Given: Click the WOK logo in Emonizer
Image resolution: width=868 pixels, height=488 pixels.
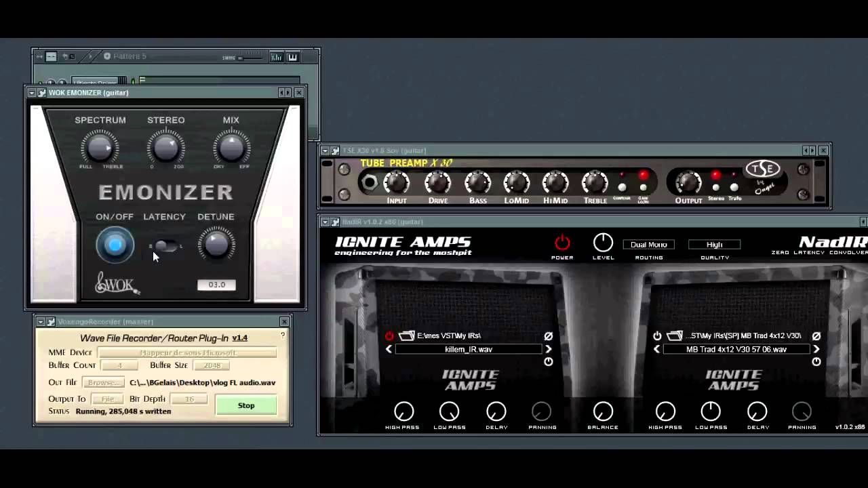Looking at the screenshot, I should 117,283.
